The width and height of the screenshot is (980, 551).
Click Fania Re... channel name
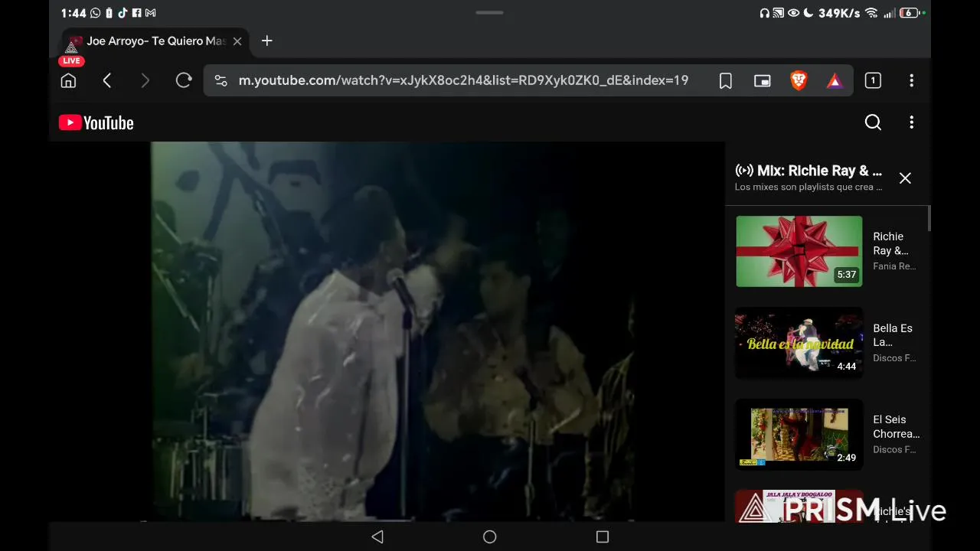[894, 266]
